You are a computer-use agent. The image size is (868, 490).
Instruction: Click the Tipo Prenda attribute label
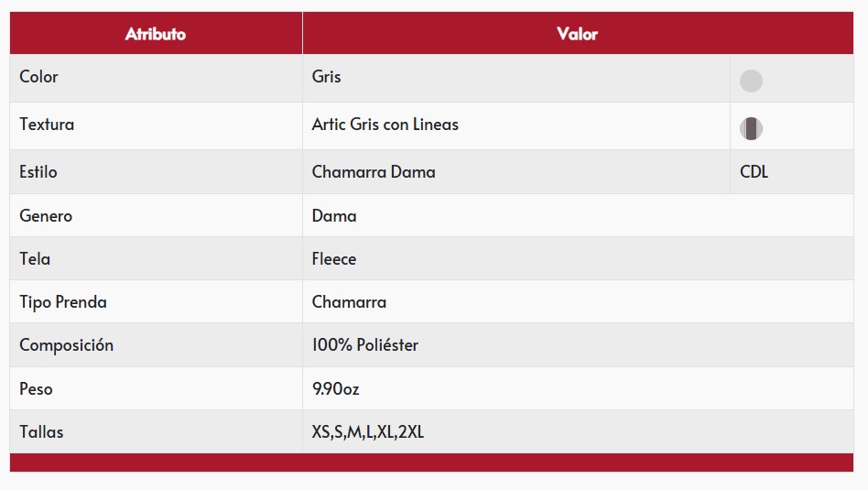tap(63, 302)
